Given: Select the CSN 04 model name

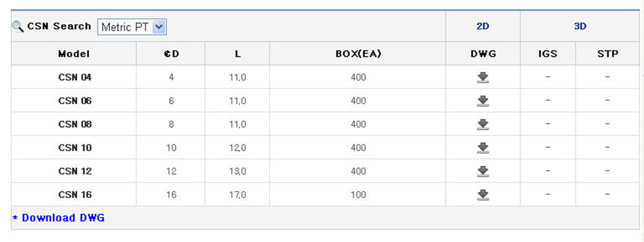Looking at the screenshot, I should point(75,77).
